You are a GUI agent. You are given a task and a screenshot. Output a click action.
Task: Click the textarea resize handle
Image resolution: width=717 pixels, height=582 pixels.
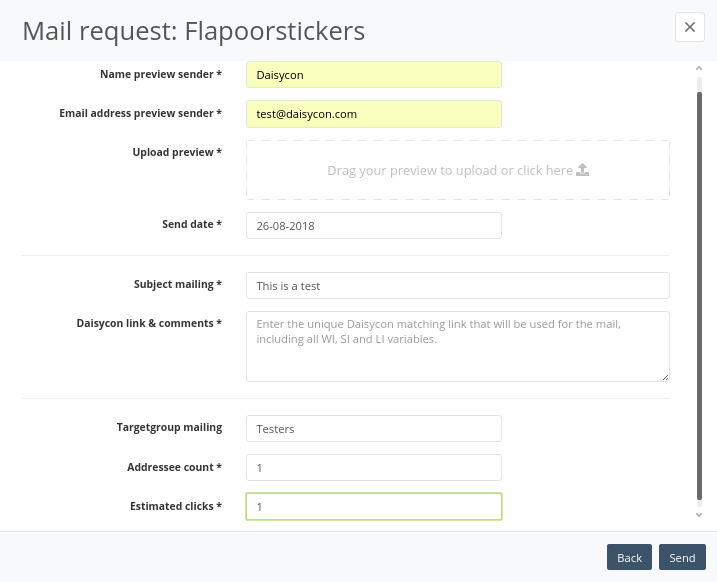tap(665, 377)
